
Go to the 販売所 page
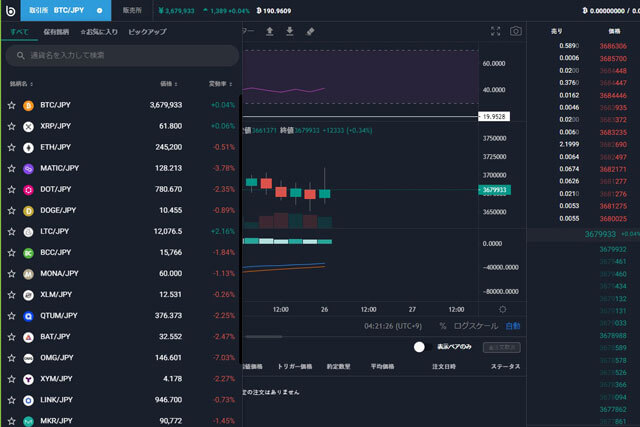pos(131,10)
